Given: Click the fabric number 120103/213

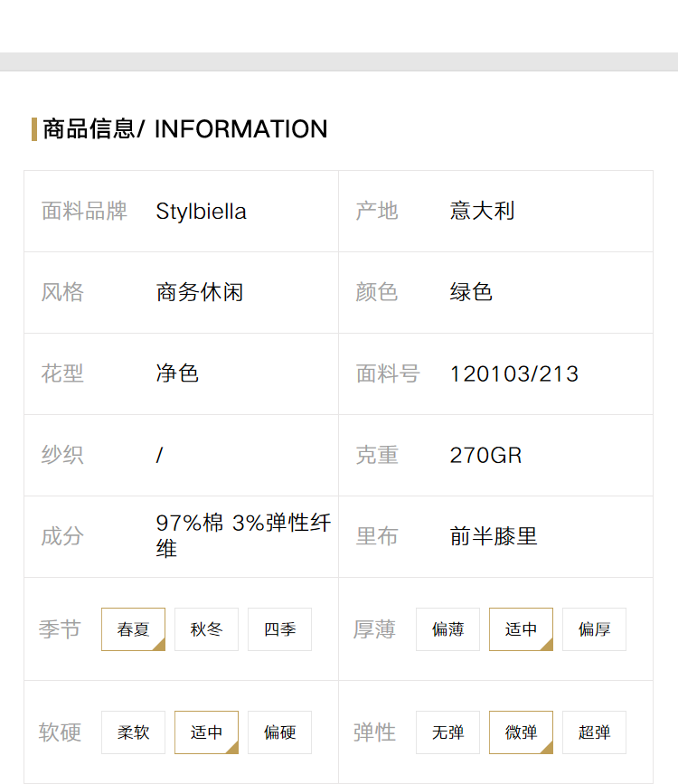Looking at the screenshot, I should coord(514,374).
